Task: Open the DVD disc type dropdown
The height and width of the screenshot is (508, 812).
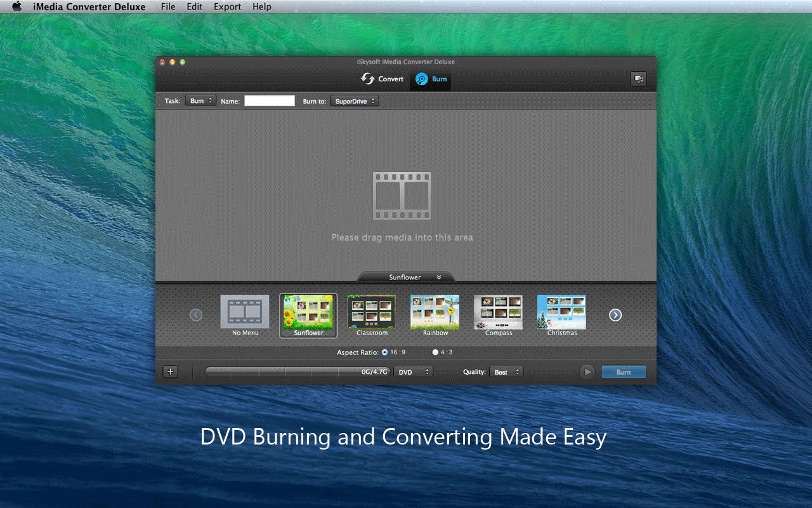Action: [x=413, y=372]
